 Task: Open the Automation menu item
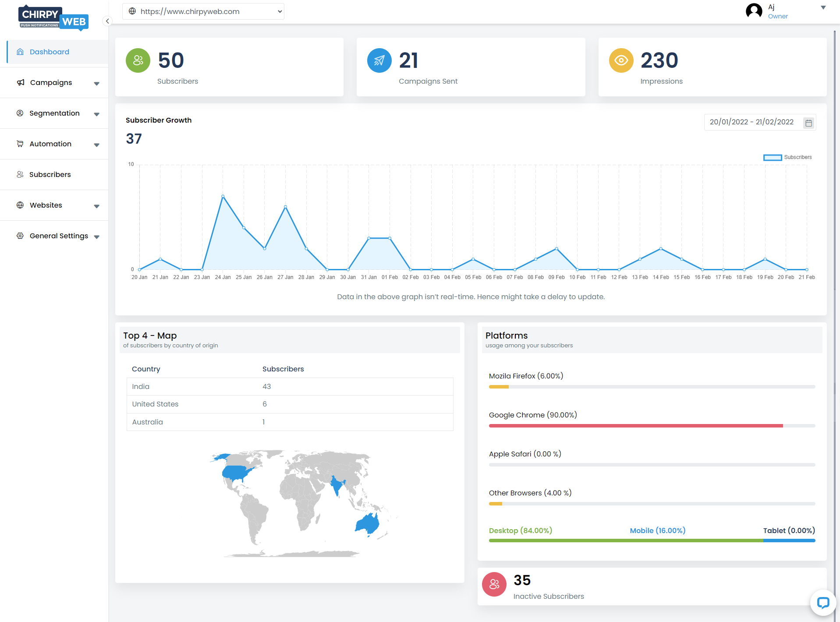tap(54, 144)
